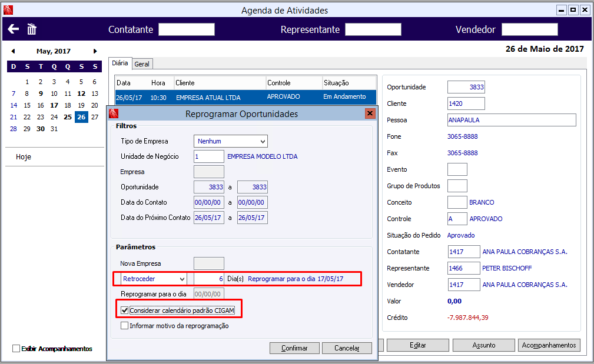The image size is (594, 364).
Task: Click the Agenda de Atividades app logo icon
Action: click(8, 10)
